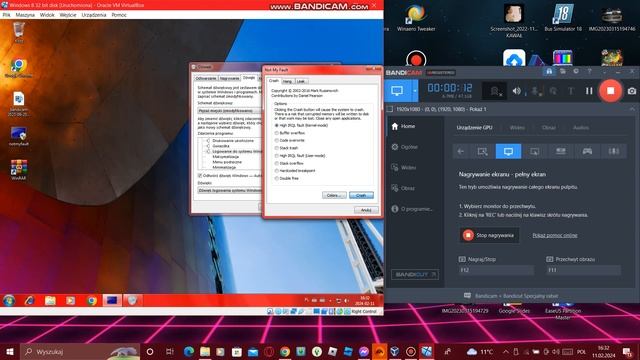Switch to Leak tab in Not My Fault
Screen dimensions: 640x360
301,81
